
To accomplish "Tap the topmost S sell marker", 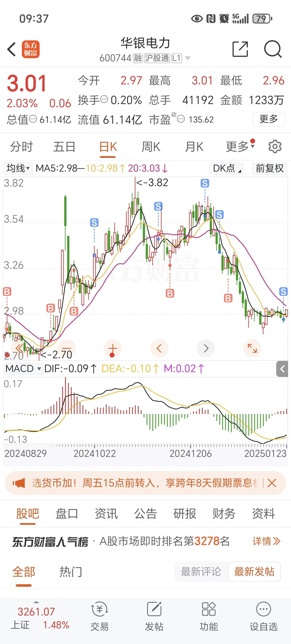I will tap(205, 183).
